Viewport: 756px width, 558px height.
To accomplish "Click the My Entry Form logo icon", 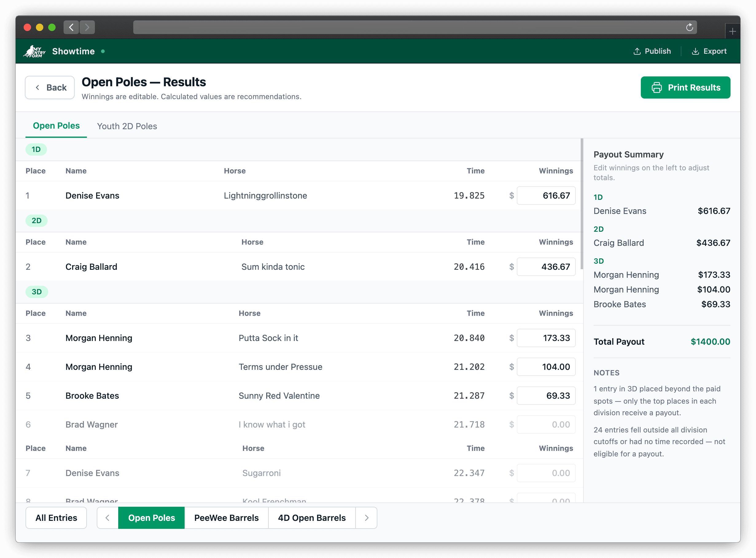I will (x=34, y=51).
